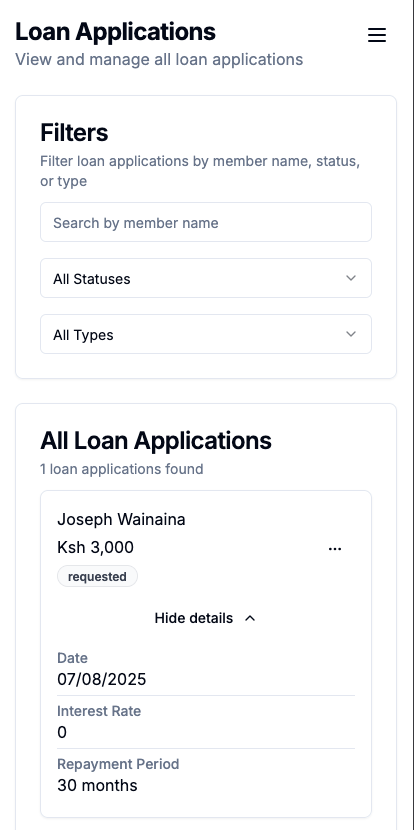Open the All Types dropdown
This screenshot has width=414, height=830.
click(x=206, y=335)
